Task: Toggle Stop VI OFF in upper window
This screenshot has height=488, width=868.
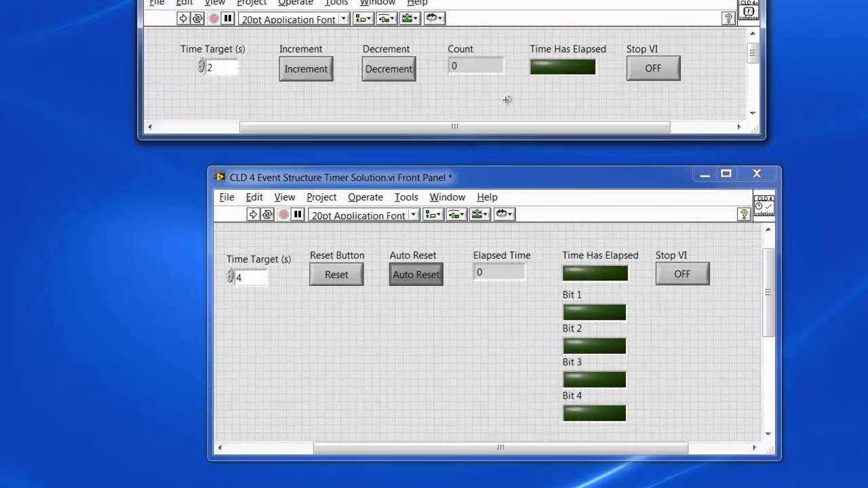Action: click(x=653, y=68)
